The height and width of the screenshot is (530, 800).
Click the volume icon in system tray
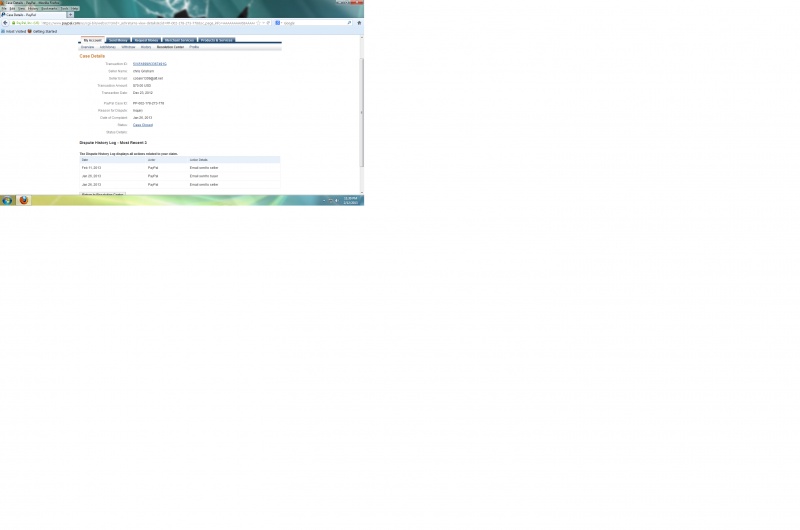click(x=337, y=201)
